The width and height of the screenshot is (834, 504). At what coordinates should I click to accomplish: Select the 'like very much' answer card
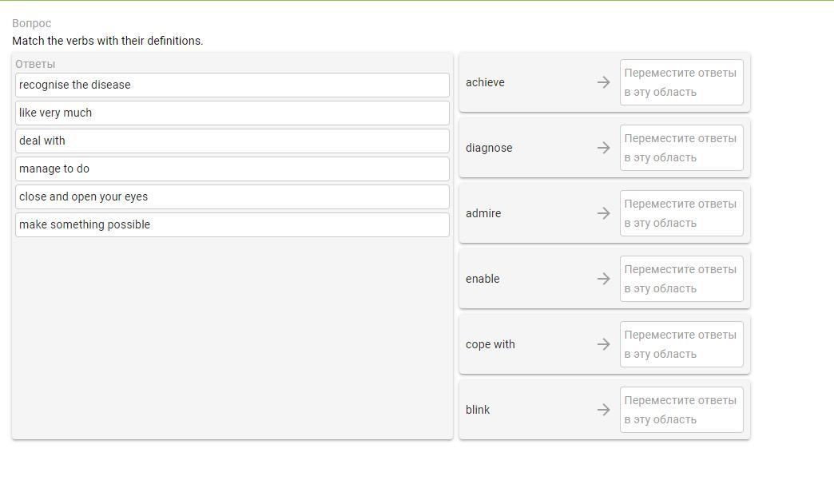click(232, 113)
